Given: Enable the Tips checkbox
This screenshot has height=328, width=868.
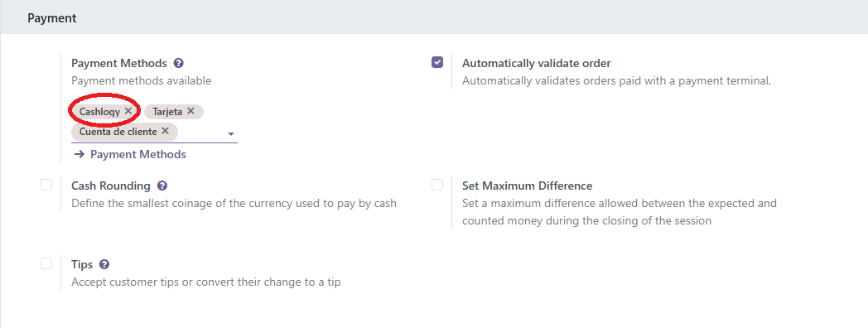Looking at the screenshot, I should coord(46,263).
